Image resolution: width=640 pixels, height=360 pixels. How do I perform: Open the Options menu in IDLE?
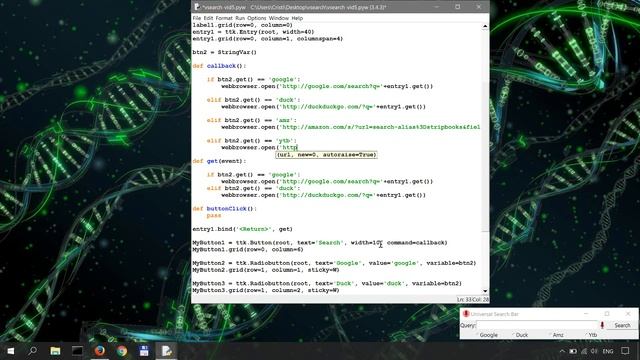tap(257, 18)
